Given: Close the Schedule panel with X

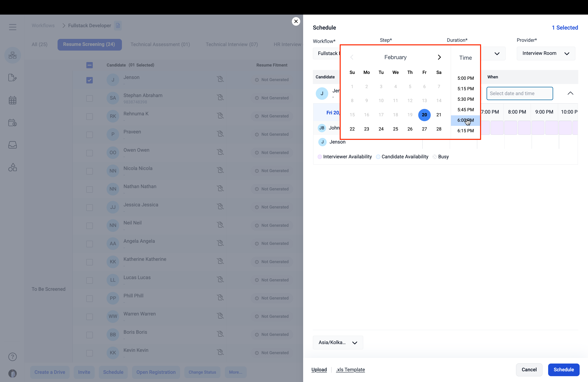Looking at the screenshot, I should click(296, 22).
